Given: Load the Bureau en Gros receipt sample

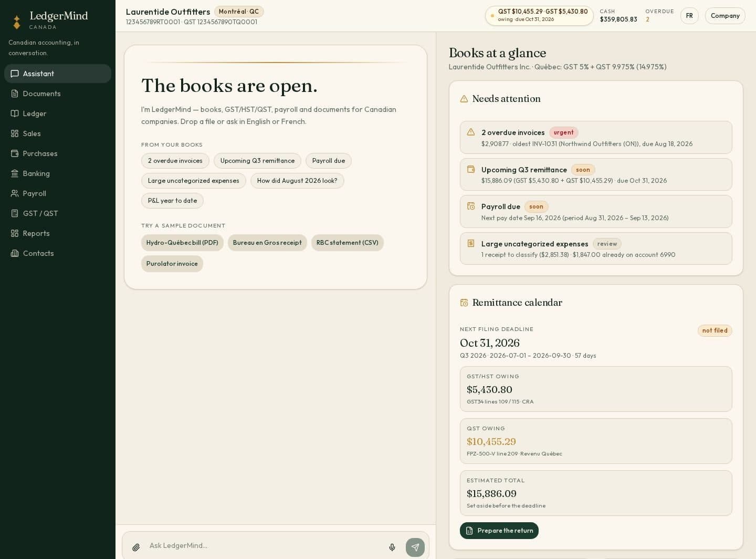Looking at the screenshot, I should [x=267, y=243].
